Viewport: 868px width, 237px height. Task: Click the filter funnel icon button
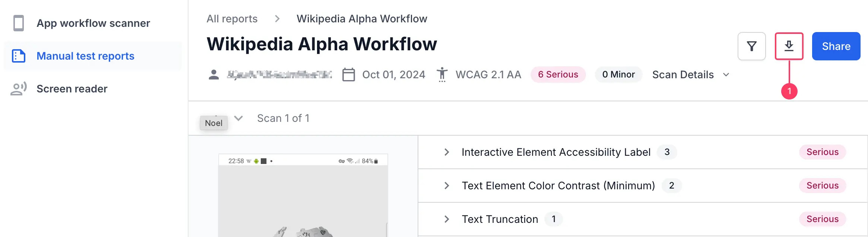(751, 46)
